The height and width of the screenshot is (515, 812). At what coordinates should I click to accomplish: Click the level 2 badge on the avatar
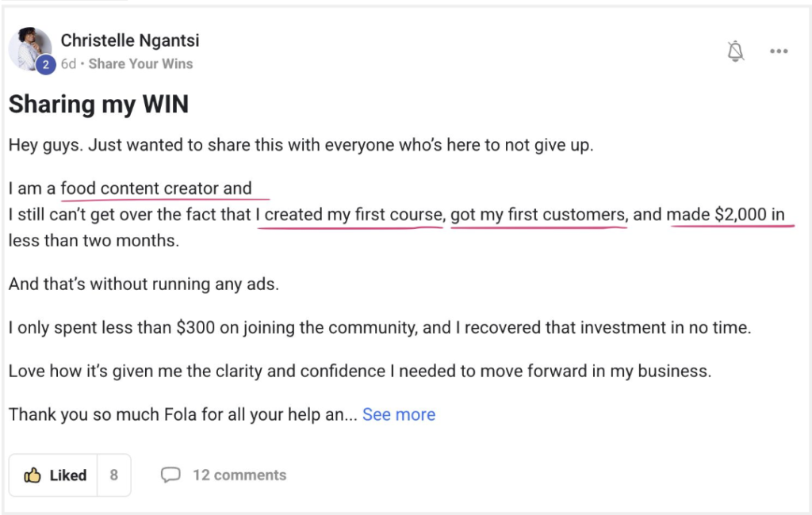(45, 65)
